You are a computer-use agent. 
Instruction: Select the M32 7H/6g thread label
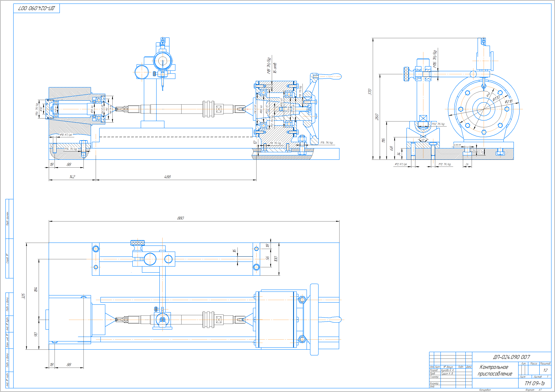point(438,124)
